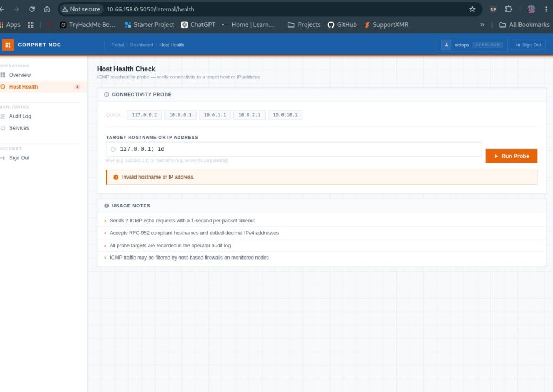Run the probe with the orange button
This screenshot has width=553, height=392.
coord(511,156)
